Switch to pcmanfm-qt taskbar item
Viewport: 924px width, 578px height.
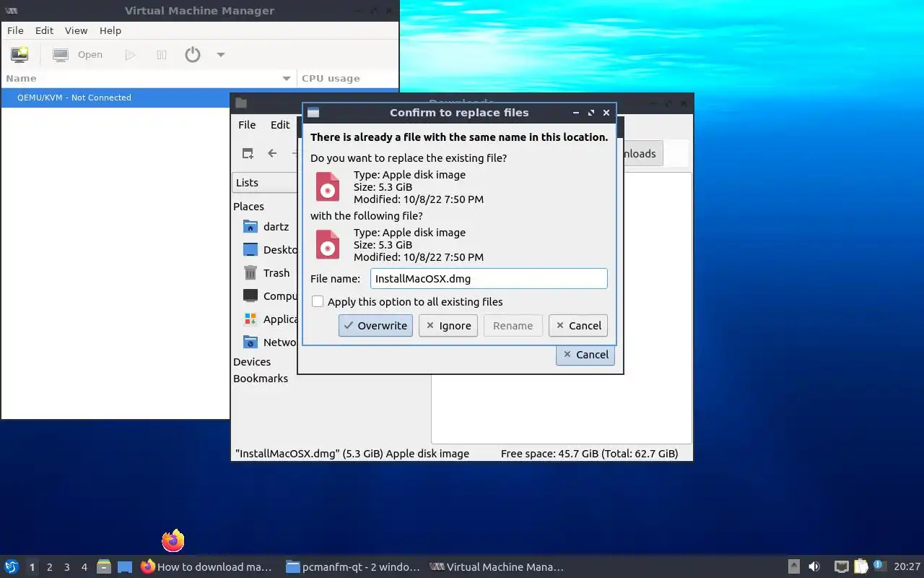[353, 567]
